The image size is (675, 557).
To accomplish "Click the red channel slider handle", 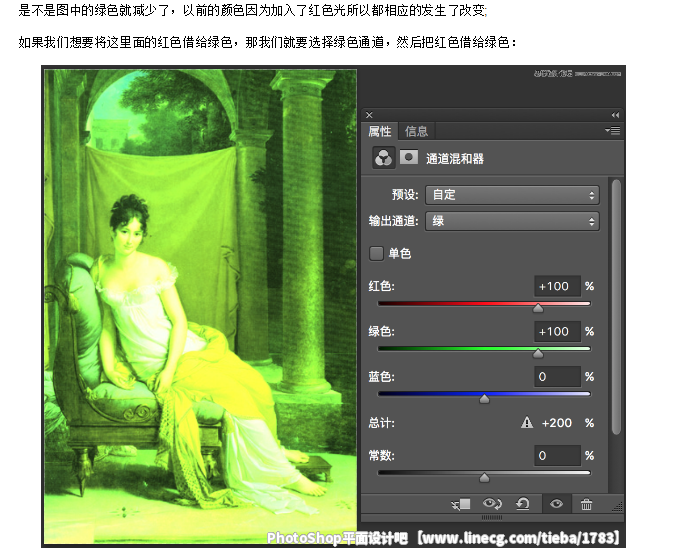I will [x=538, y=308].
